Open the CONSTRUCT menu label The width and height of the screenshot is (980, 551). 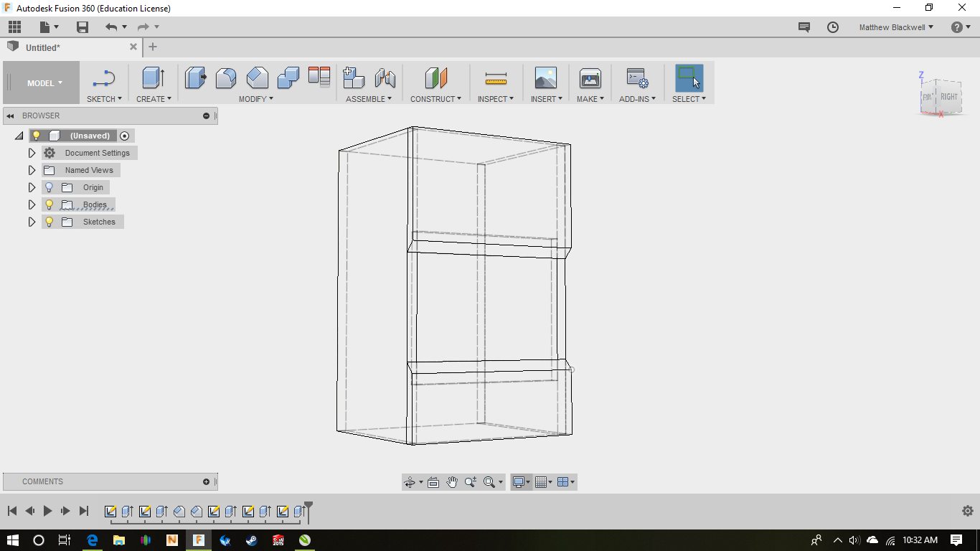click(x=436, y=99)
